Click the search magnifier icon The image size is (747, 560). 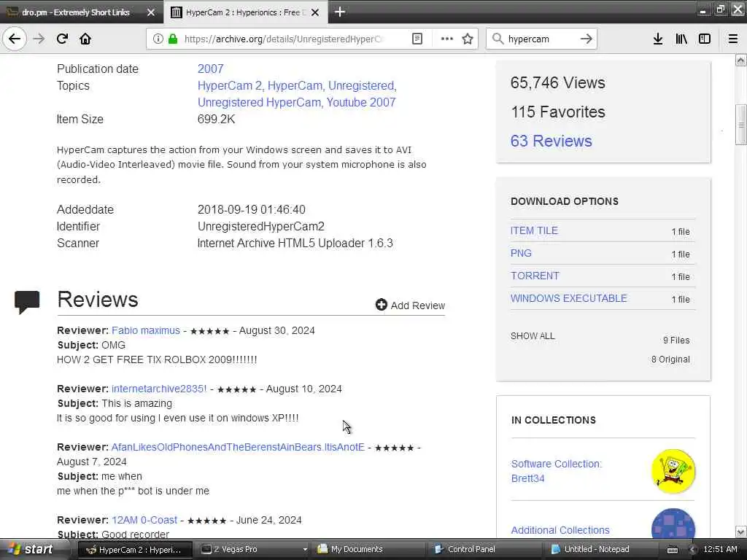click(498, 39)
